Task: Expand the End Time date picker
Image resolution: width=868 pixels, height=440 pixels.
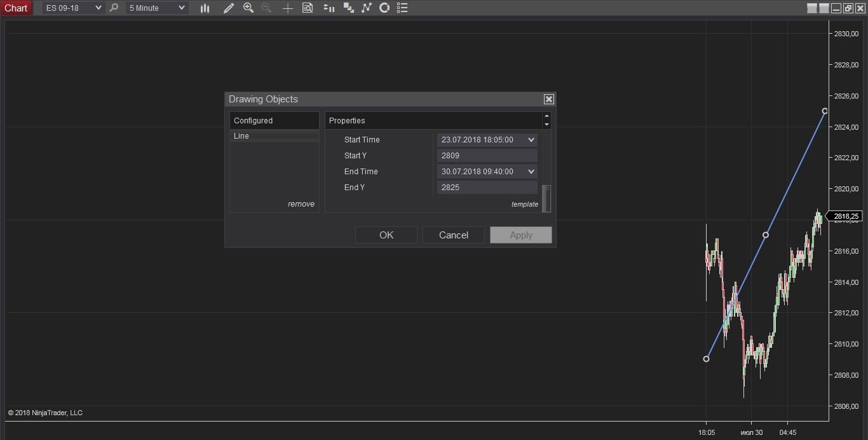Action: click(x=531, y=172)
